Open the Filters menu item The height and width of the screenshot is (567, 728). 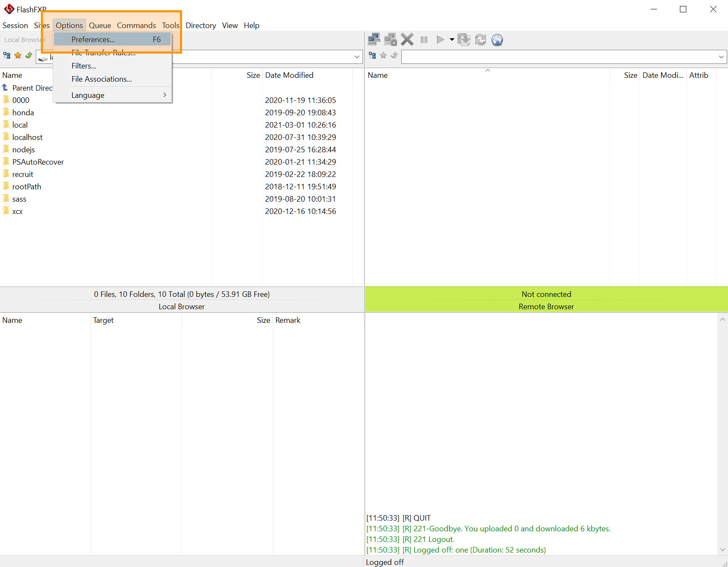pyautogui.click(x=84, y=66)
